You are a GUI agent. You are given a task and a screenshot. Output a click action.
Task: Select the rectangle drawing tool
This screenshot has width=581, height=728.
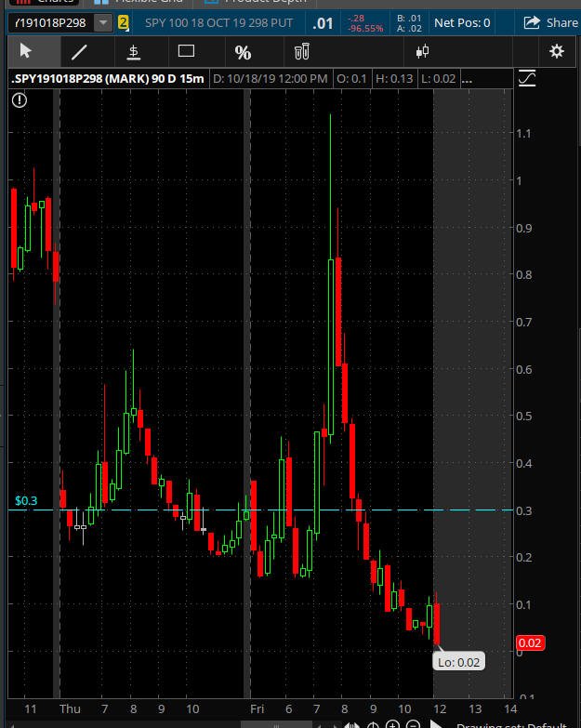coord(186,50)
